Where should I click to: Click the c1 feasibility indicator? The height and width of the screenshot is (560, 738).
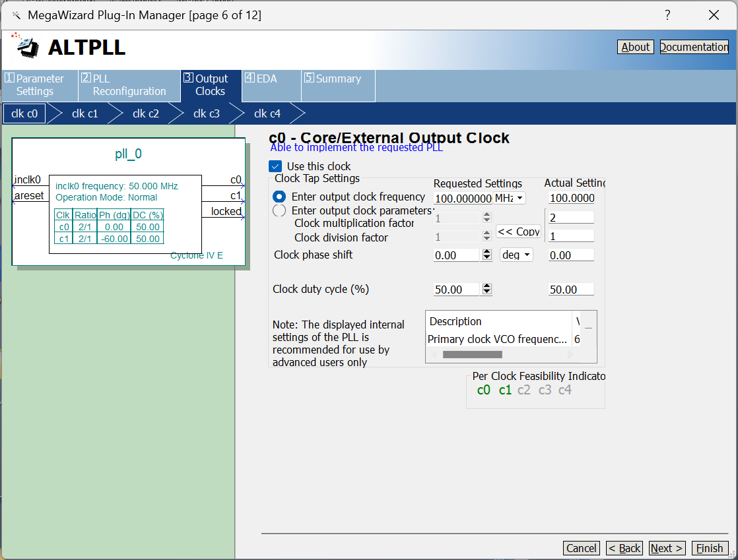pyautogui.click(x=505, y=390)
